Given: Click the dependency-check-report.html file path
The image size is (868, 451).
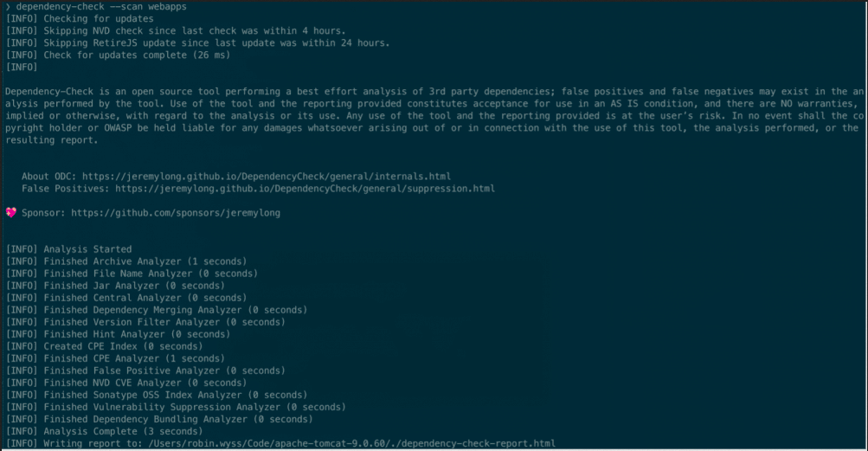Looking at the screenshot, I should point(352,443).
